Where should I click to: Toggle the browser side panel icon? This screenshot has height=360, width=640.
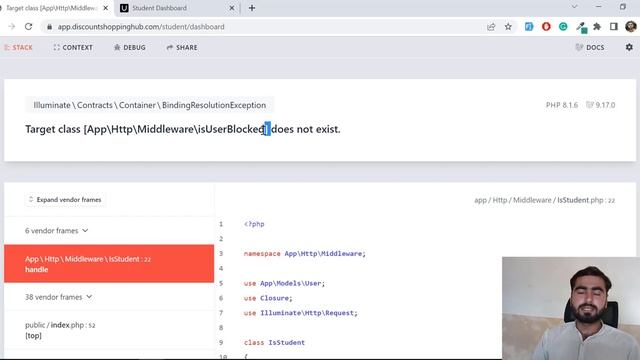pyautogui.click(x=613, y=27)
